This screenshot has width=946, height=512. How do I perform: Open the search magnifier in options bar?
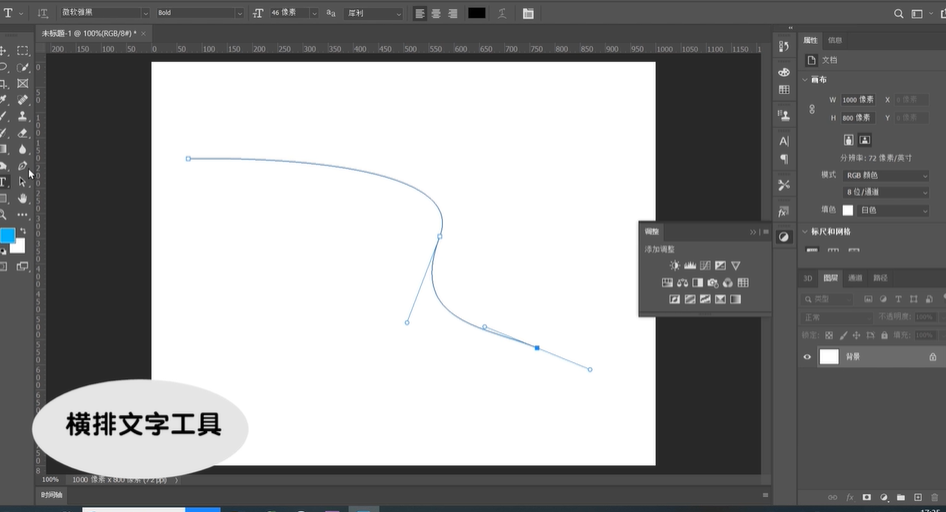pyautogui.click(x=898, y=13)
